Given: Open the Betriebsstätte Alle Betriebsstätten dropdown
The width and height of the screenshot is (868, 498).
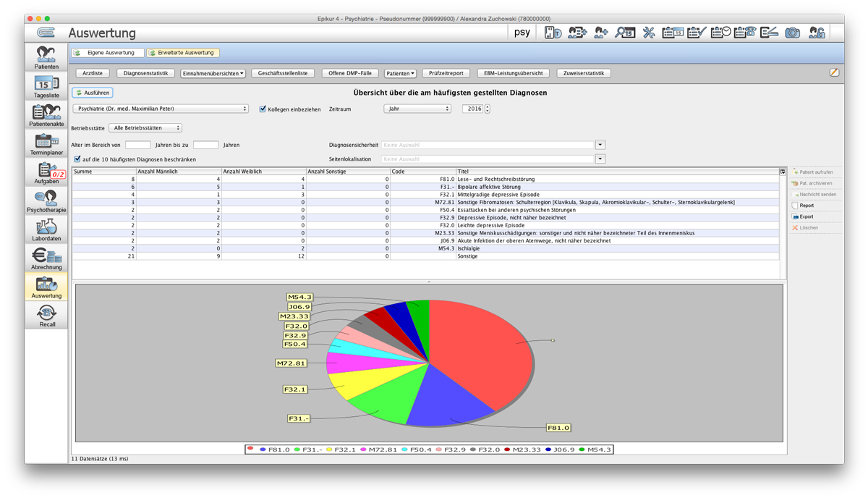Looking at the screenshot, I should (145, 127).
